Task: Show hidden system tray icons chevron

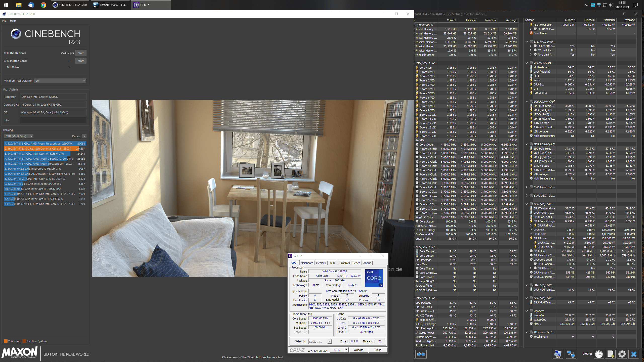Action: (x=587, y=5)
